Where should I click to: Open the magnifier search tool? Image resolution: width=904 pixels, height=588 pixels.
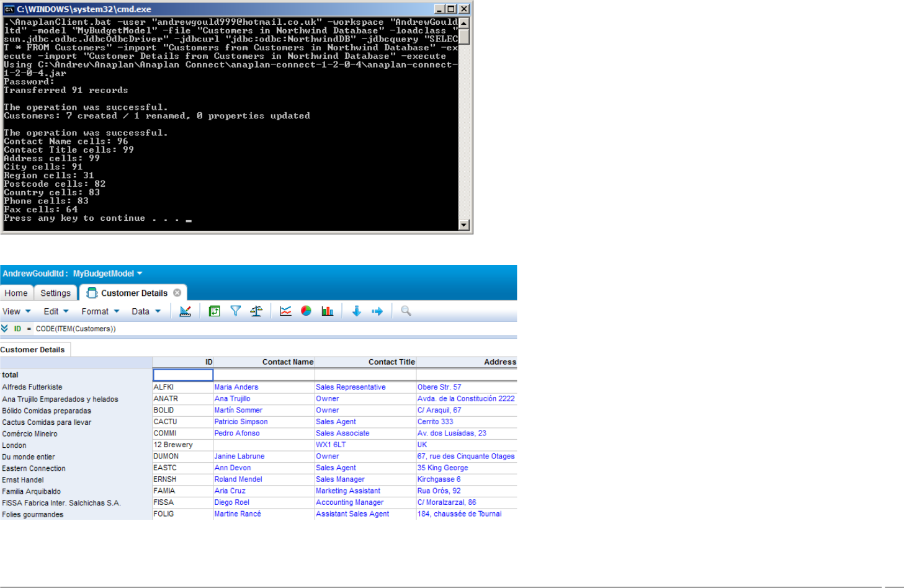click(x=406, y=311)
